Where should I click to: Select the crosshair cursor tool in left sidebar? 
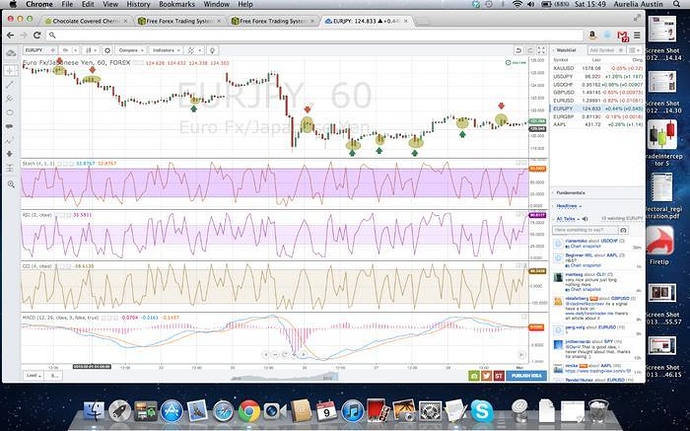tap(11, 70)
